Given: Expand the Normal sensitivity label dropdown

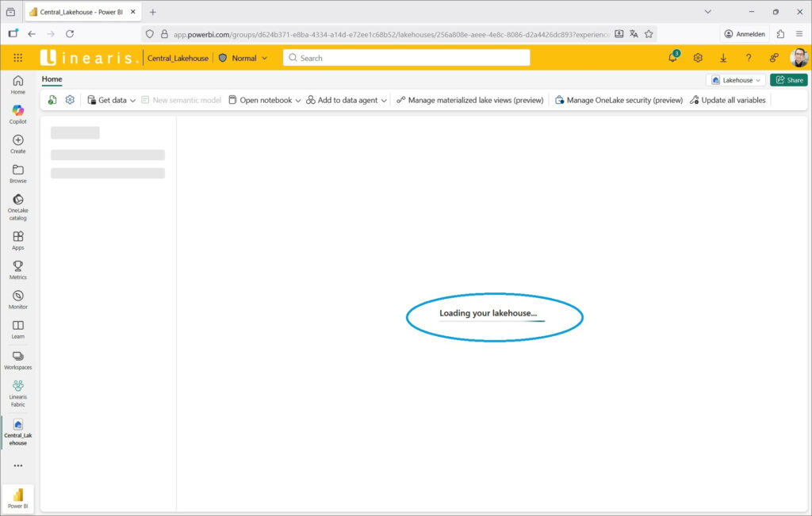Looking at the screenshot, I should click(243, 58).
